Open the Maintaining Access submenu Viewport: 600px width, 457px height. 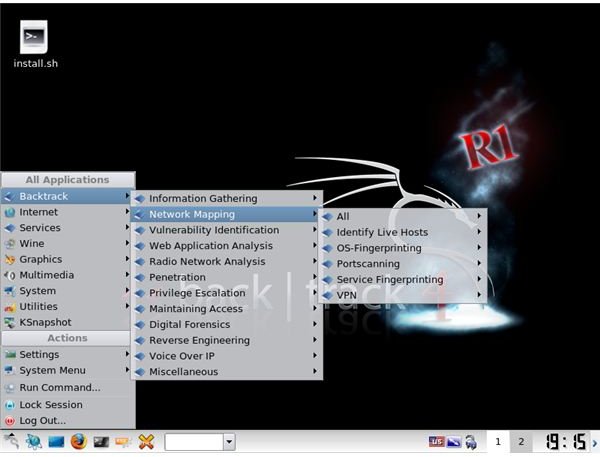pyautogui.click(x=227, y=308)
